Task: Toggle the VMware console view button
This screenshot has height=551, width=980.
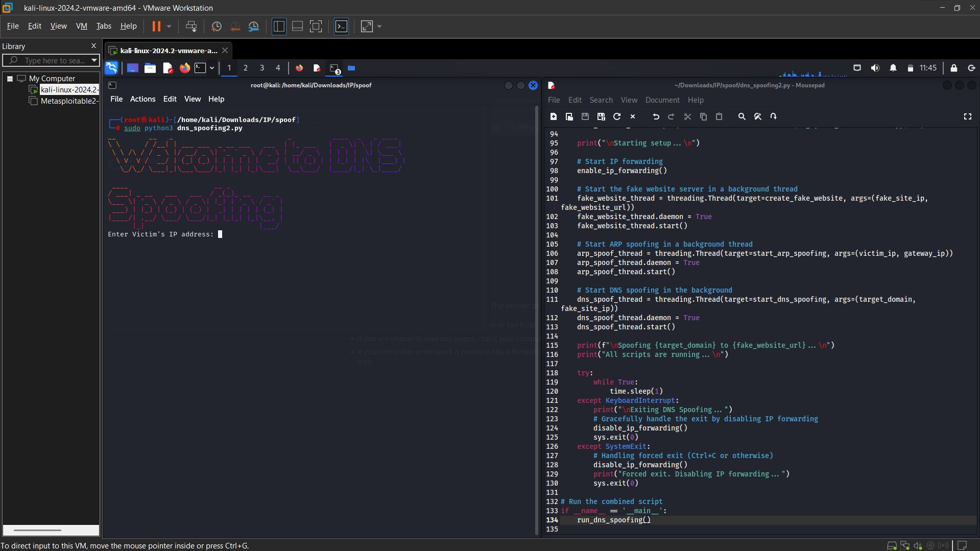Action: (341, 27)
